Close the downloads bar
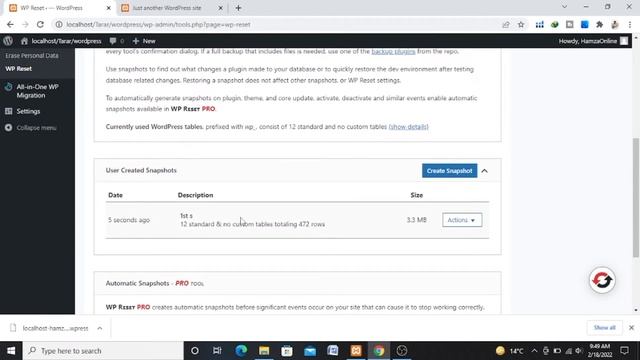 (631, 327)
